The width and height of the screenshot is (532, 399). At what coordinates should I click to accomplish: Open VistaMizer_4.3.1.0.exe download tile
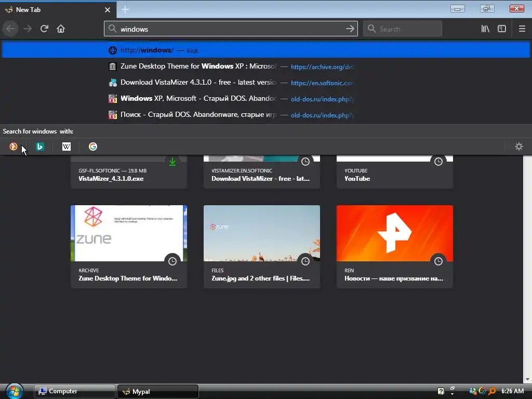[129, 172]
